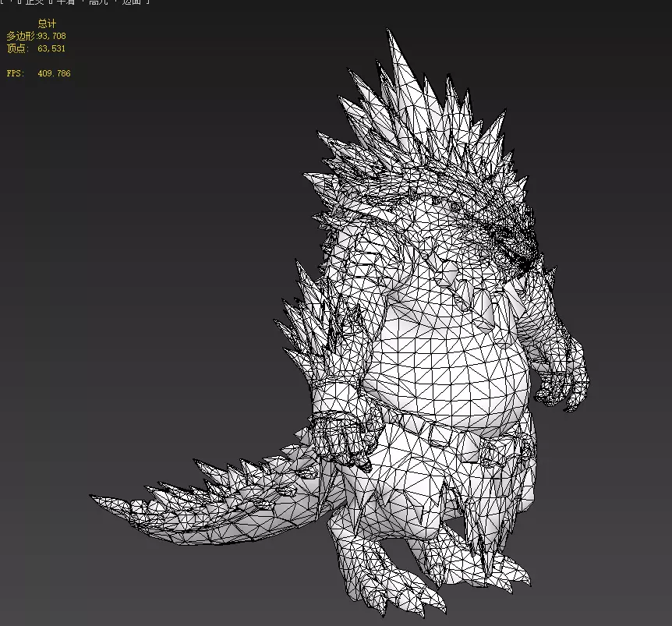Click the 顶点 vertex count 63,531
Image resolution: width=672 pixels, height=626 pixels.
[x=51, y=48]
